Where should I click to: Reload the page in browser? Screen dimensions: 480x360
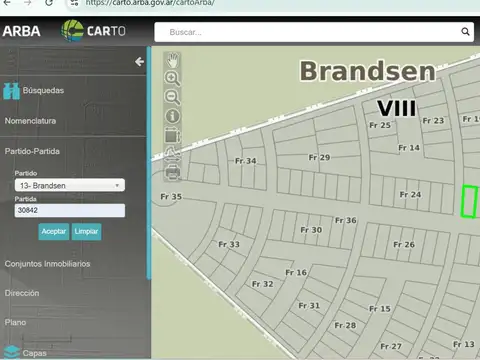[x=49, y=3]
